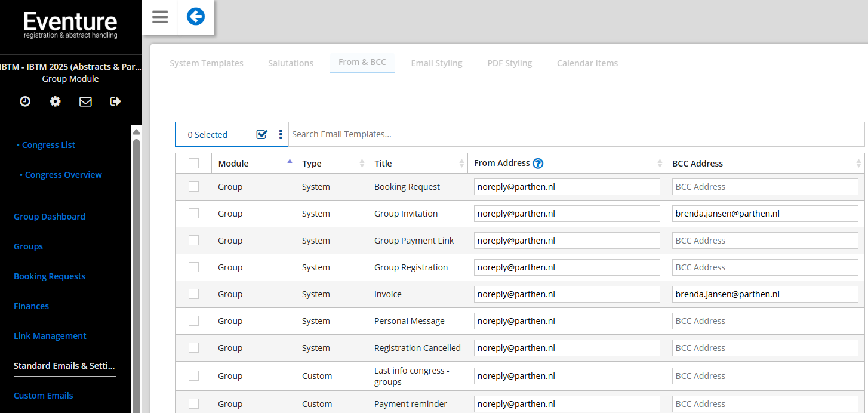Tick the select-all checkbox in table header

(193, 163)
